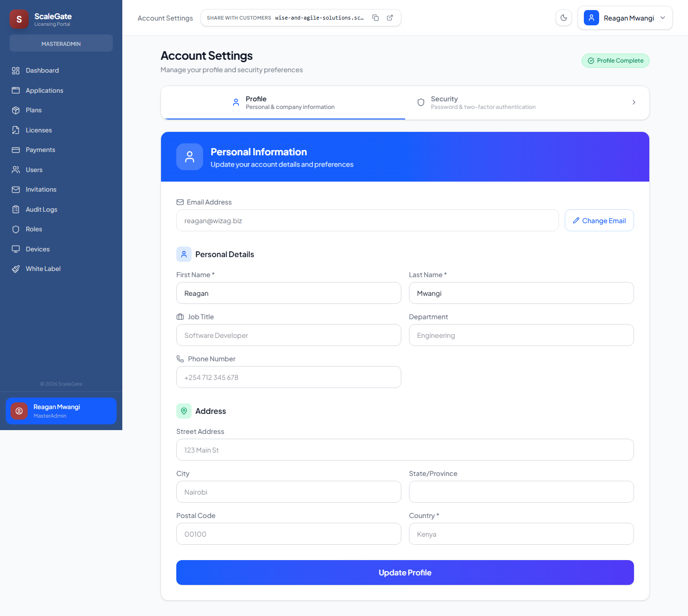Copy the share-with-customers URL
Image resolution: width=688 pixels, height=616 pixels.
pos(376,17)
